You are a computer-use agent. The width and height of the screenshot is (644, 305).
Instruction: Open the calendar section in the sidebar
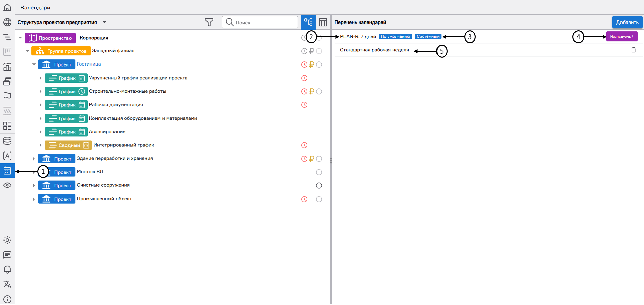click(7, 171)
